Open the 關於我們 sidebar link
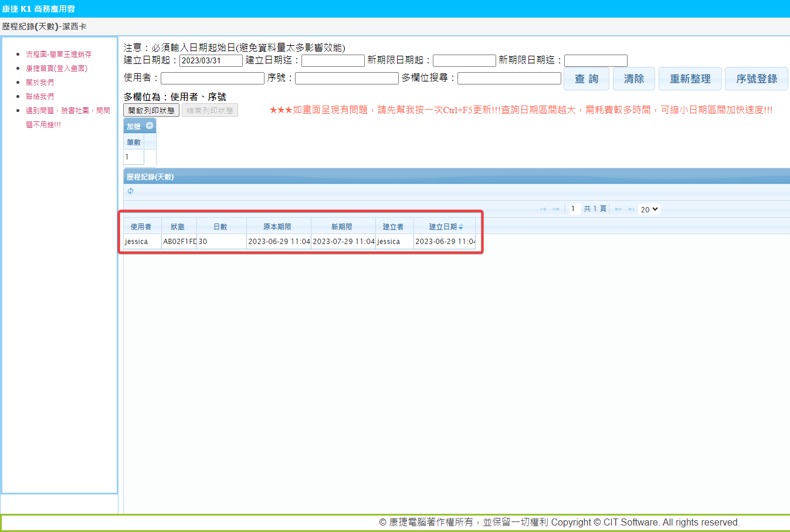The height and width of the screenshot is (532, 790). tap(40, 82)
